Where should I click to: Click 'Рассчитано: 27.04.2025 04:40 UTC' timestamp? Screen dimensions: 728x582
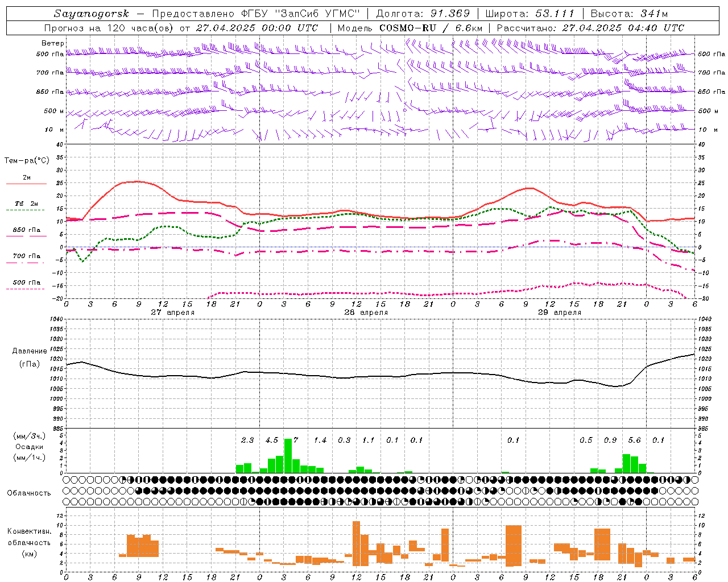(x=590, y=28)
